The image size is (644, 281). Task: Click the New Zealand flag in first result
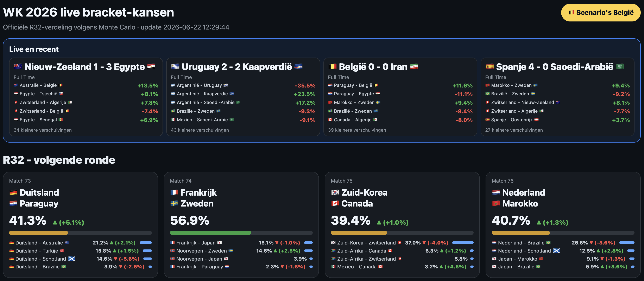click(18, 66)
